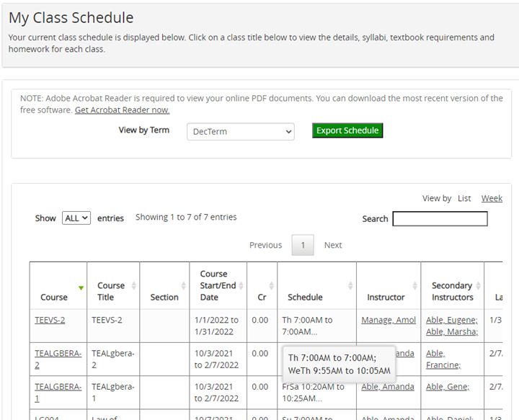Go to the Next page of entries

point(333,245)
